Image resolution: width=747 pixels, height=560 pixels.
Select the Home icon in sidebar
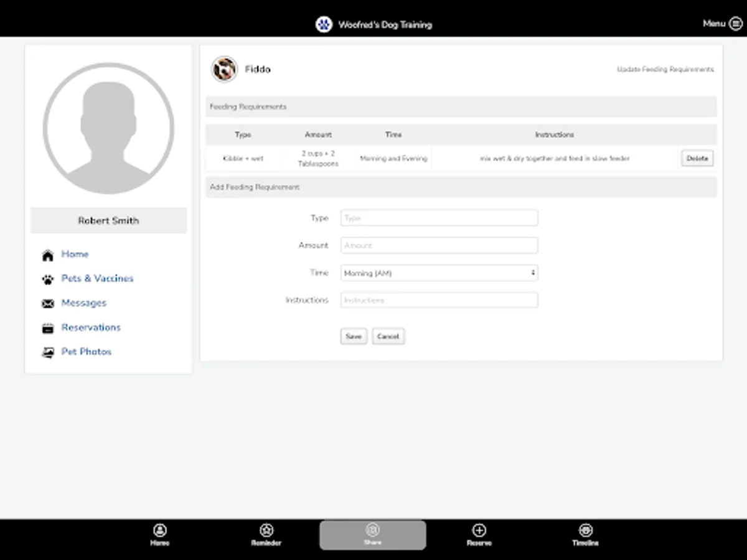[47, 254]
